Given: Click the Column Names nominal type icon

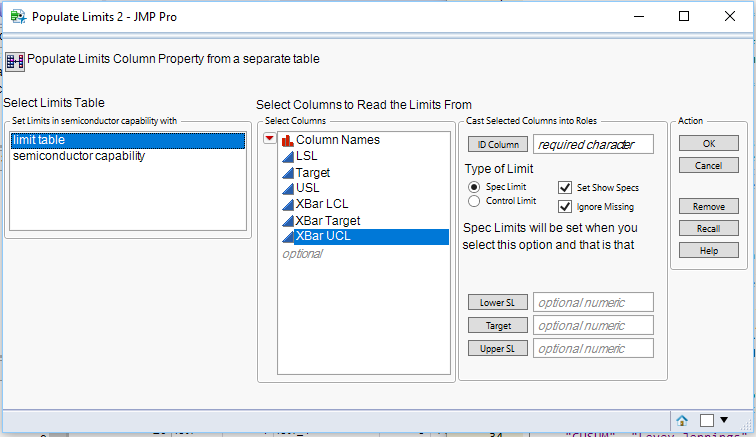Looking at the screenshot, I should tap(288, 140).
